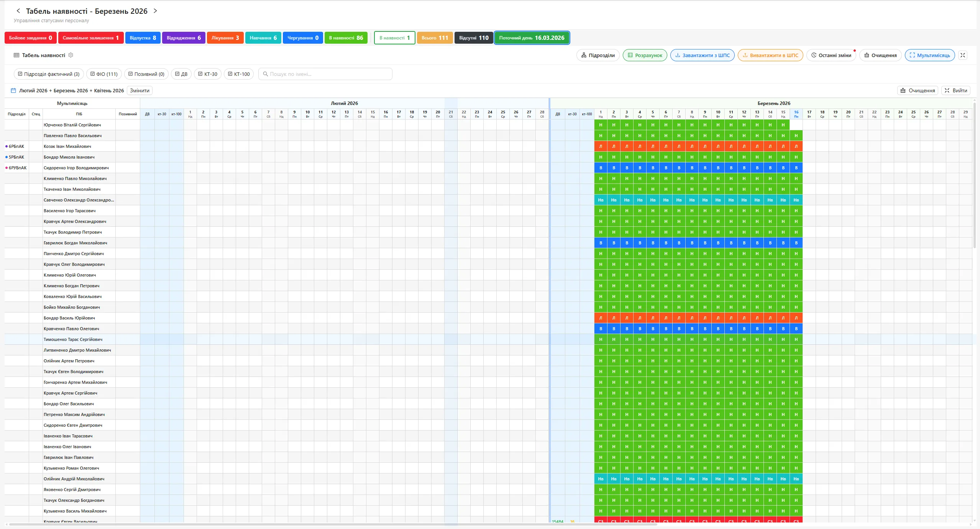Click the Вийти button

click(956, 90)
